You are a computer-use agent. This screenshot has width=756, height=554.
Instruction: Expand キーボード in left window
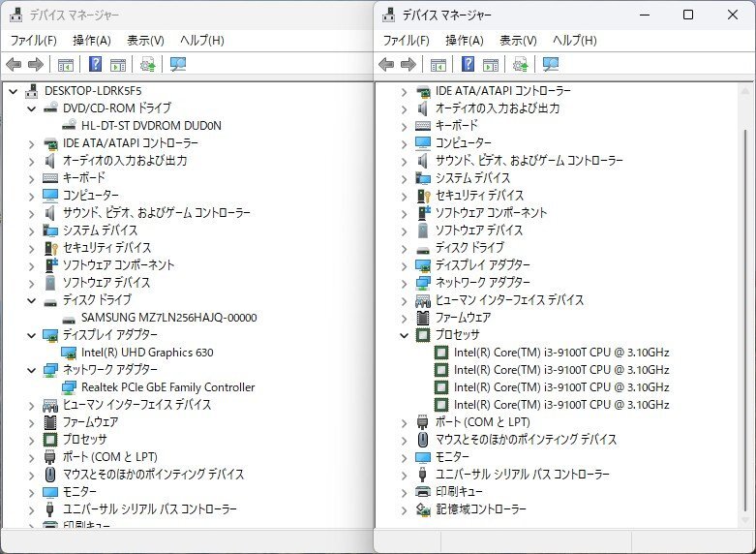(x=31, y=178)
